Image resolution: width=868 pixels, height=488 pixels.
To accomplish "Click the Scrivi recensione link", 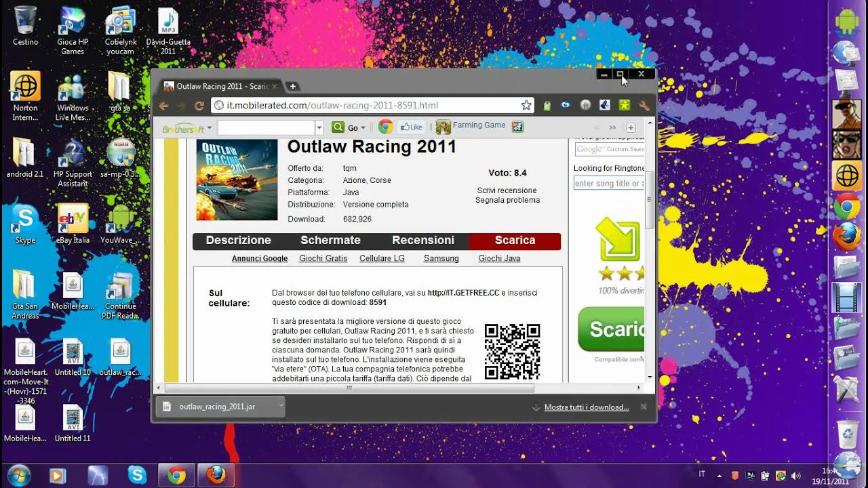I will point(507,190).
